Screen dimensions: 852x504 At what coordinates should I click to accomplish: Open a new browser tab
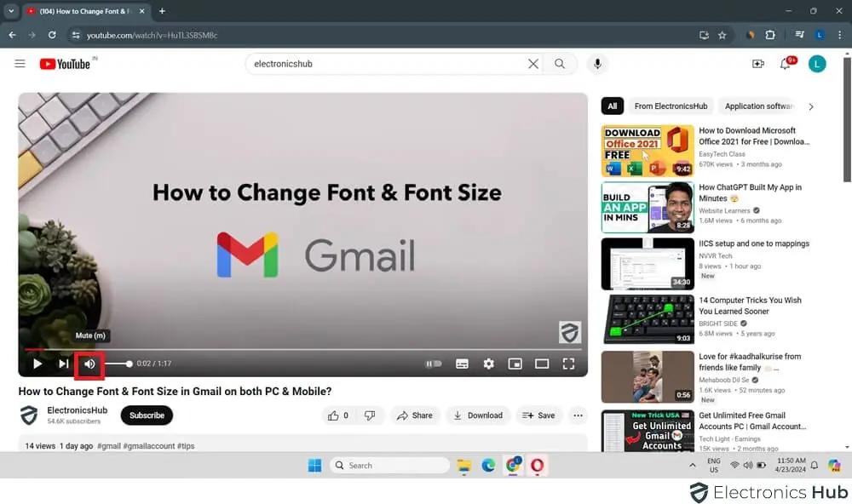(x=162, y=11)
